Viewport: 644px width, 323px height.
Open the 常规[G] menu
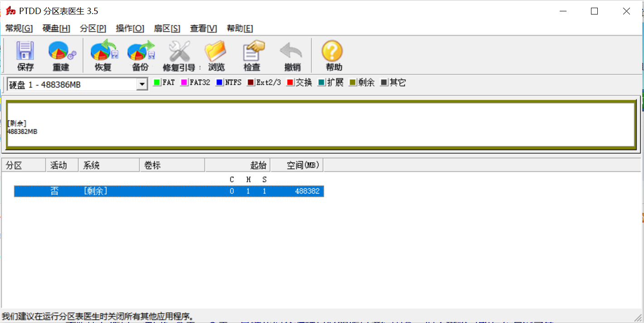pyautogui.click(x=19, y=29)
